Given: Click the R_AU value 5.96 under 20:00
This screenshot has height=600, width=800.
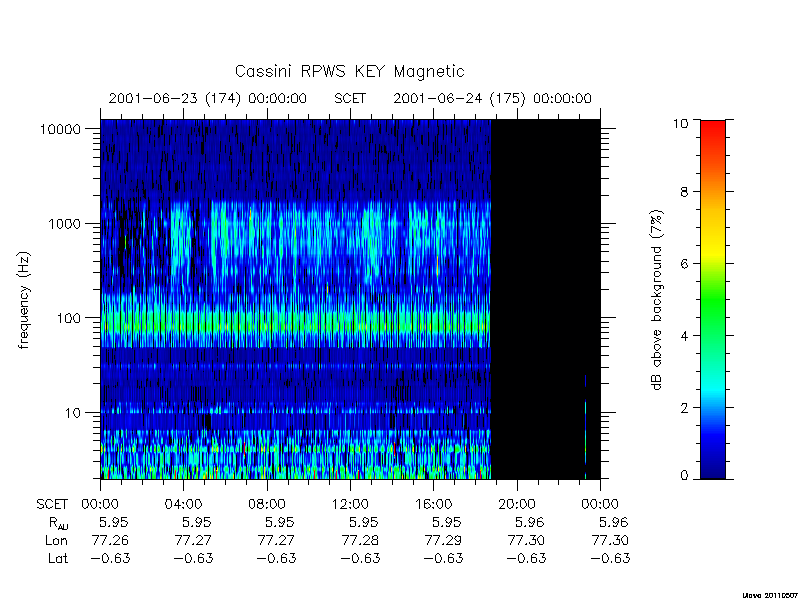Looking at the screenshot, I should pos(530,522).
